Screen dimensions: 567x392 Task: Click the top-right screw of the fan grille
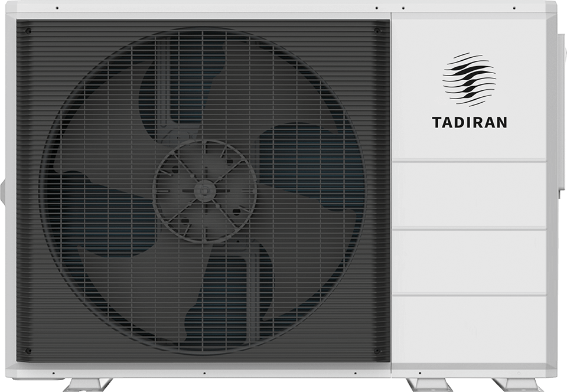coord(377,30)
